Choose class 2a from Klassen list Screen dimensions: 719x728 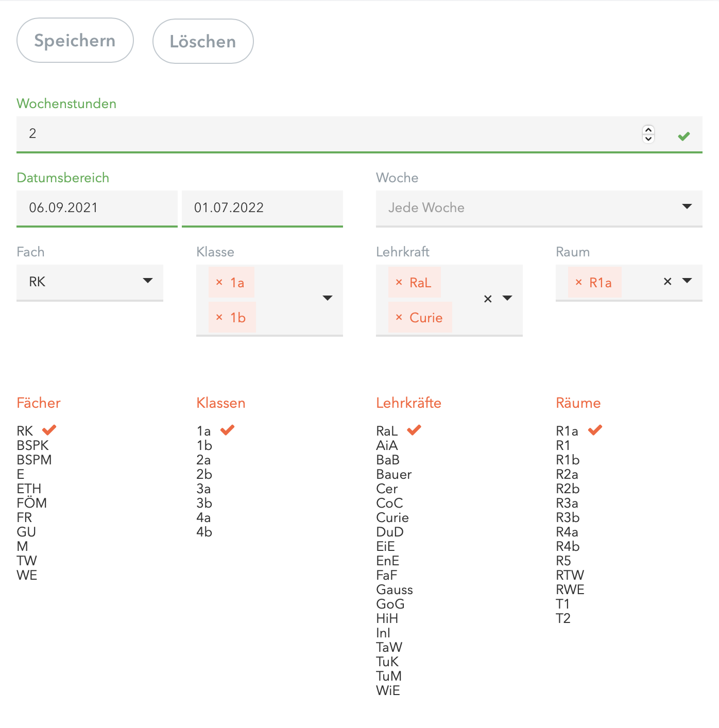point(204,460)
